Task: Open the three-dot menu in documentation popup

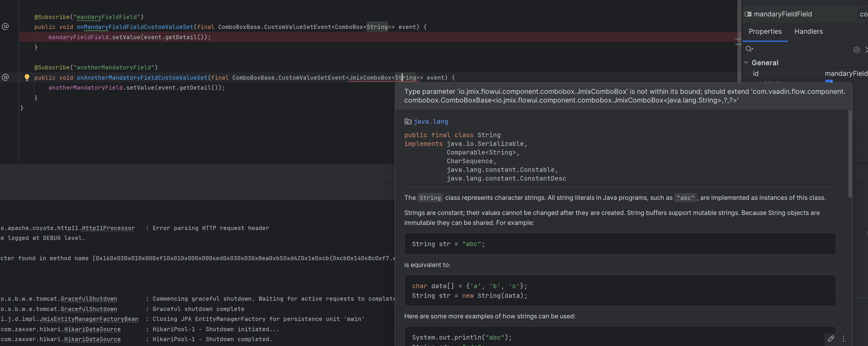Action: click(843, 338)
